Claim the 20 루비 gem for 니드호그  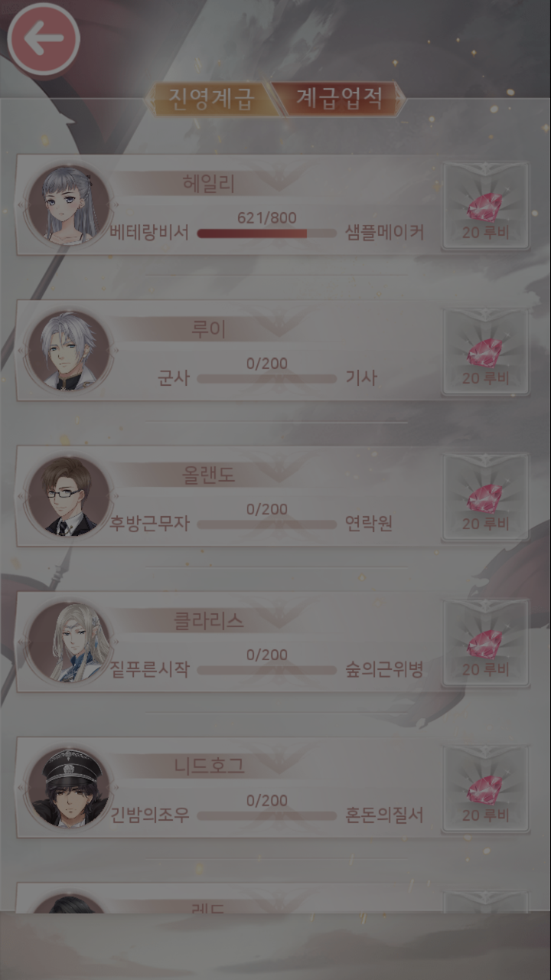click(485, 788)
